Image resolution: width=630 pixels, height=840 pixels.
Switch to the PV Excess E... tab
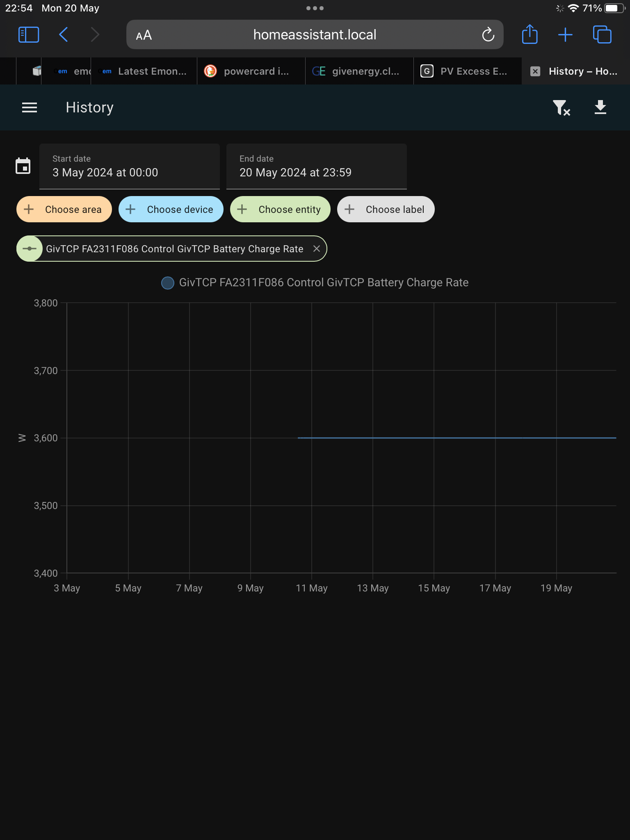(x=468, y=71)
